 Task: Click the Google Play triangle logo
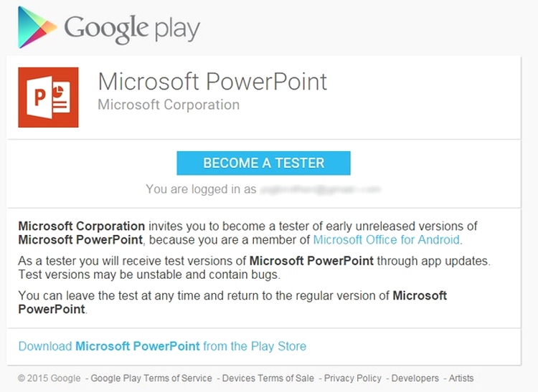pyautogui.click(x=37, y=27)
